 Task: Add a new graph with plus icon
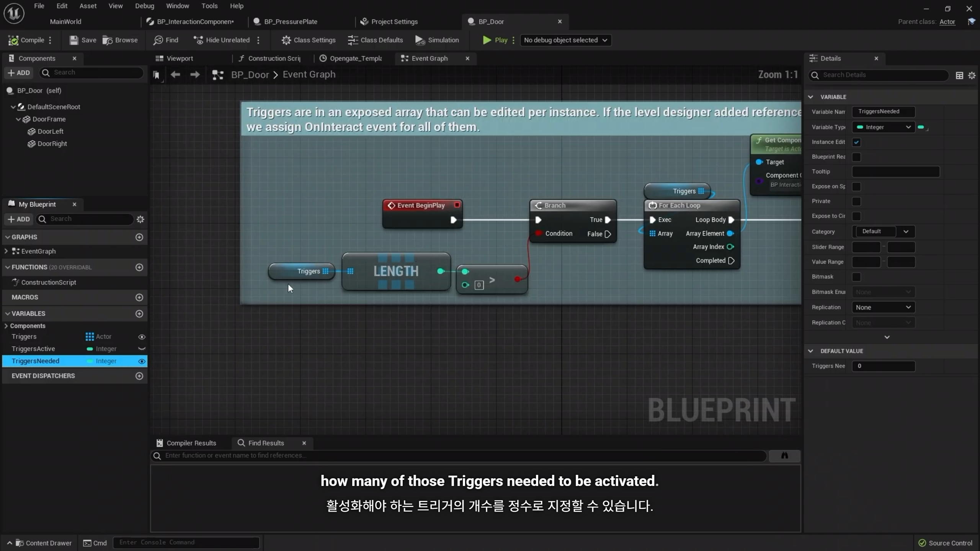(139, 237)
